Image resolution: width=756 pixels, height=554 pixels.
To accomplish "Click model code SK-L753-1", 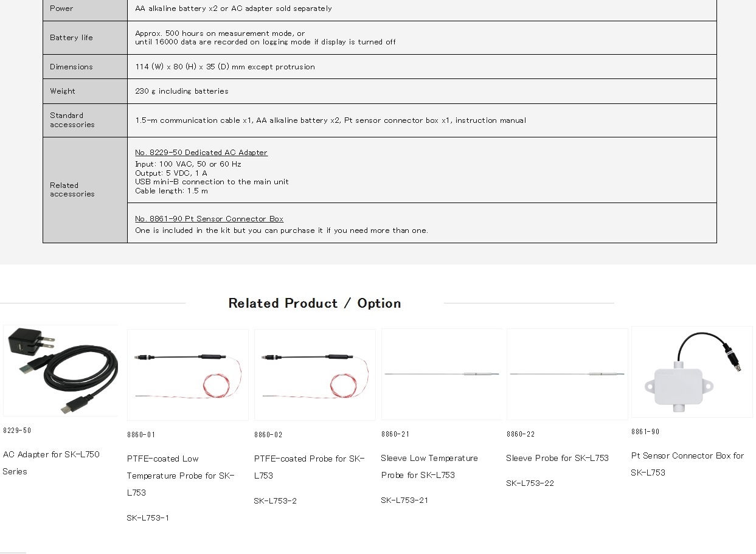I will 148,518.
